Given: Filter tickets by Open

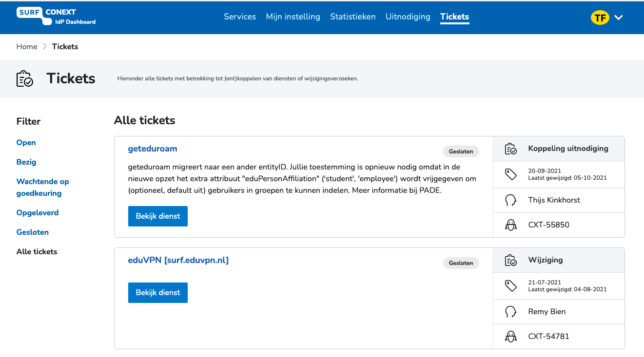Looking at the screenshot, I should [x=26, y=143].
